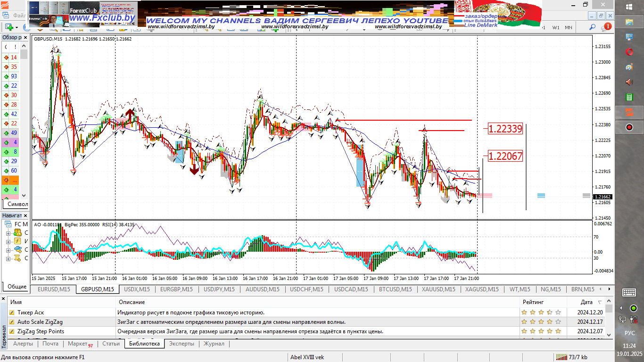Image resolution: width=644 pixels, height=362 pixels.
Task: Close the Обзор рынка panel
Action: coord(25,37)
